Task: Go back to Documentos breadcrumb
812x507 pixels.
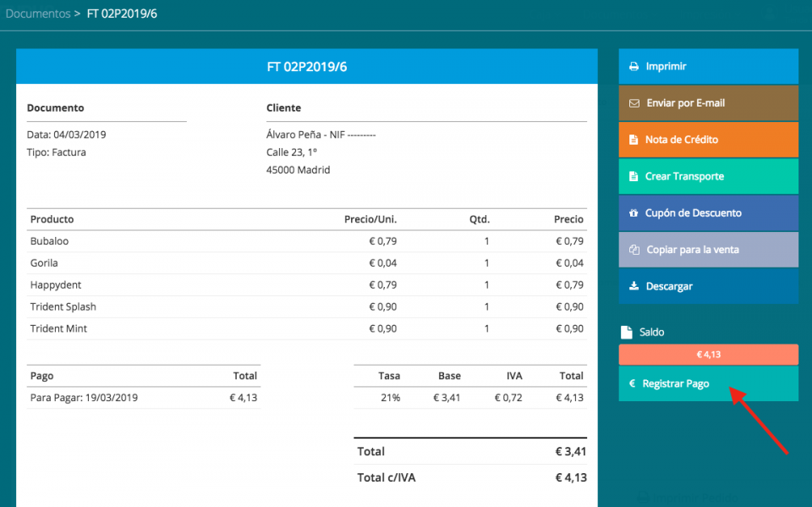Action: coord(38,14)
